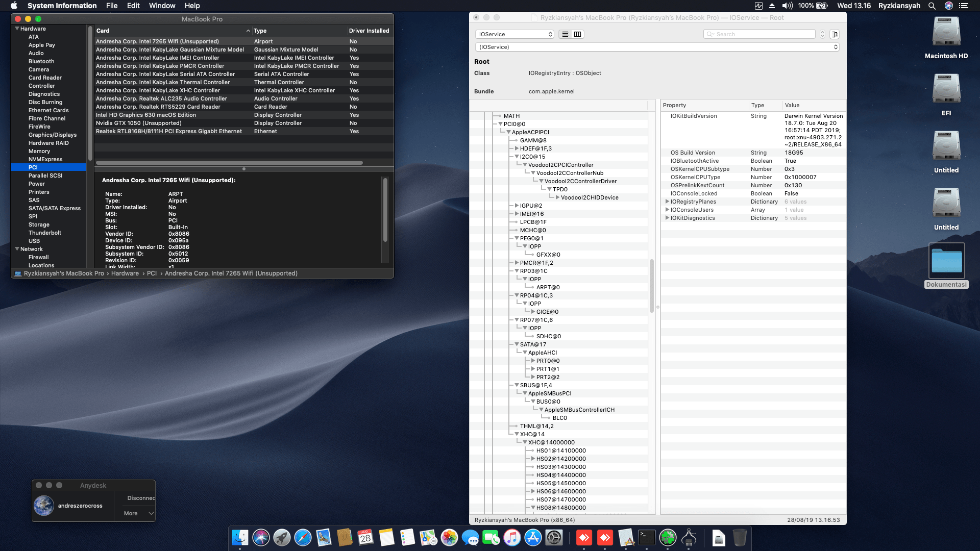This screenshot has width=980, height=551.
Task: Switch IORegistryExplorer to list view
Action: (565, 34)
